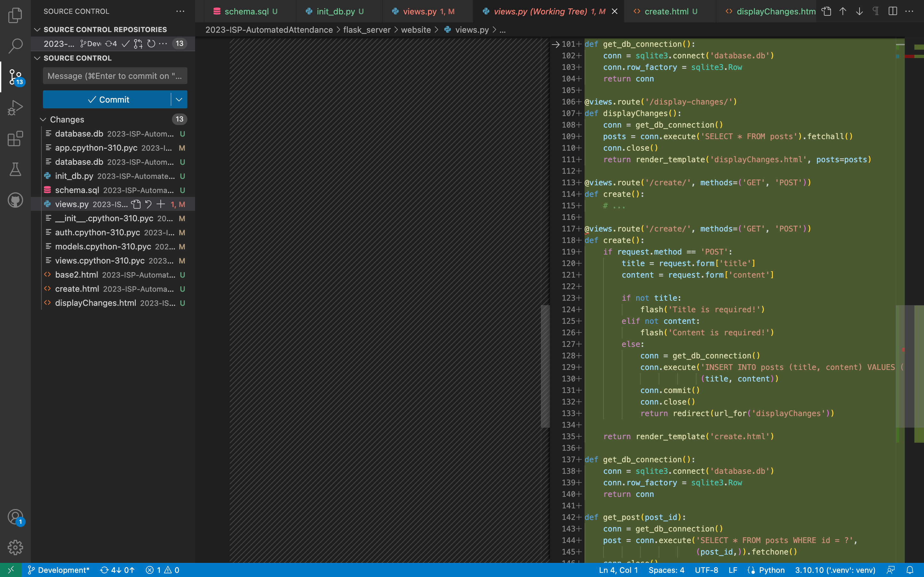Image resolution: width=924 pixels, height=577 pixels.
Task: Toggle inline diff view layout
Action: [893, 12]
